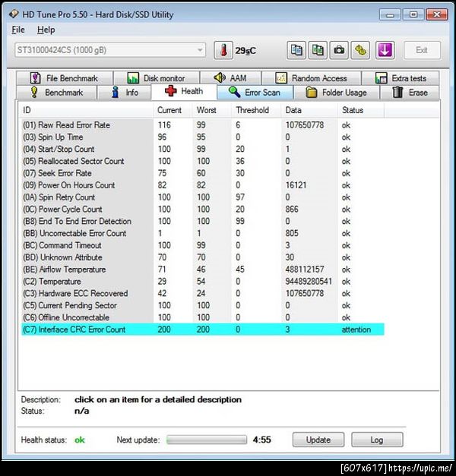Select the (05) Reallocated Sector Count row
This screenshot has width=456, height=476.
[203, 161]
